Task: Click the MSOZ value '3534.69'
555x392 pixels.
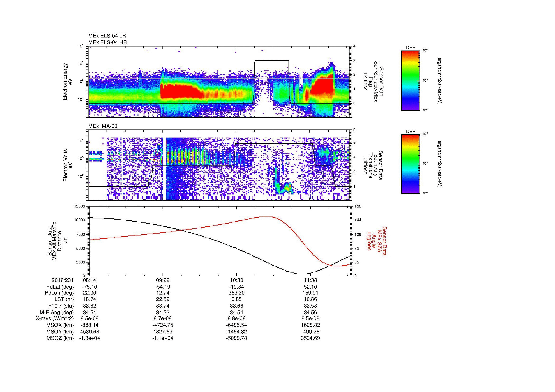Action: click(310, 338)
